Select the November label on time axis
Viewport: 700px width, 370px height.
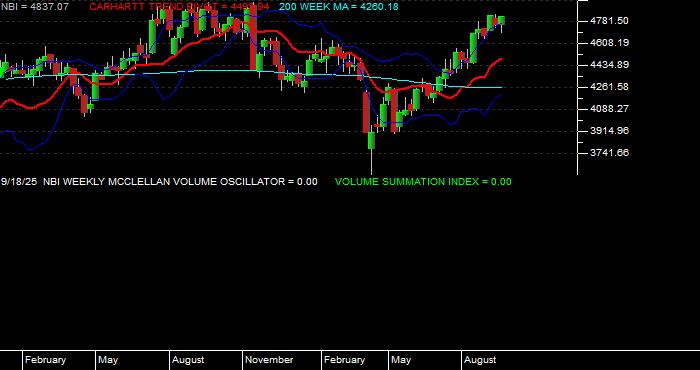click(269, 360)
